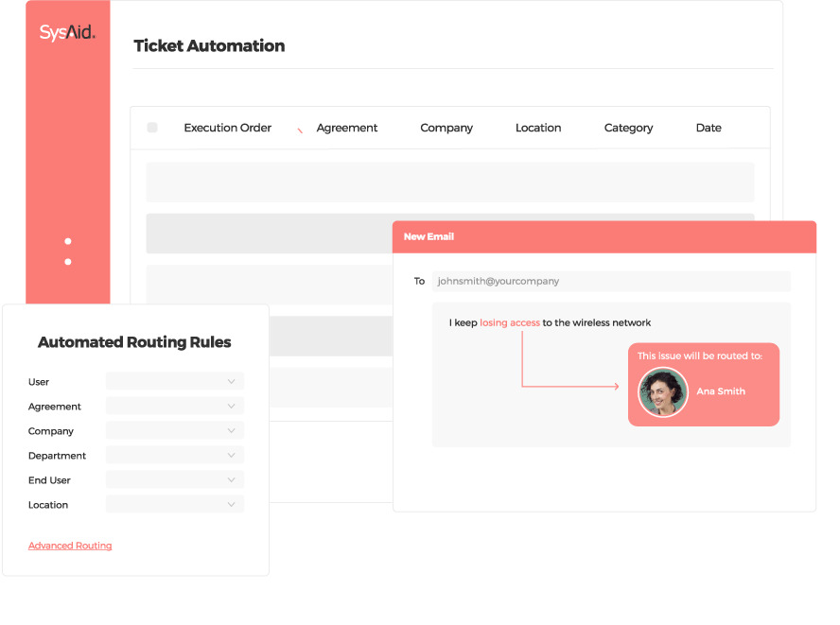Select the first row in automation table
The width and height of the screenshot is (840, 625).
(450, 182)
